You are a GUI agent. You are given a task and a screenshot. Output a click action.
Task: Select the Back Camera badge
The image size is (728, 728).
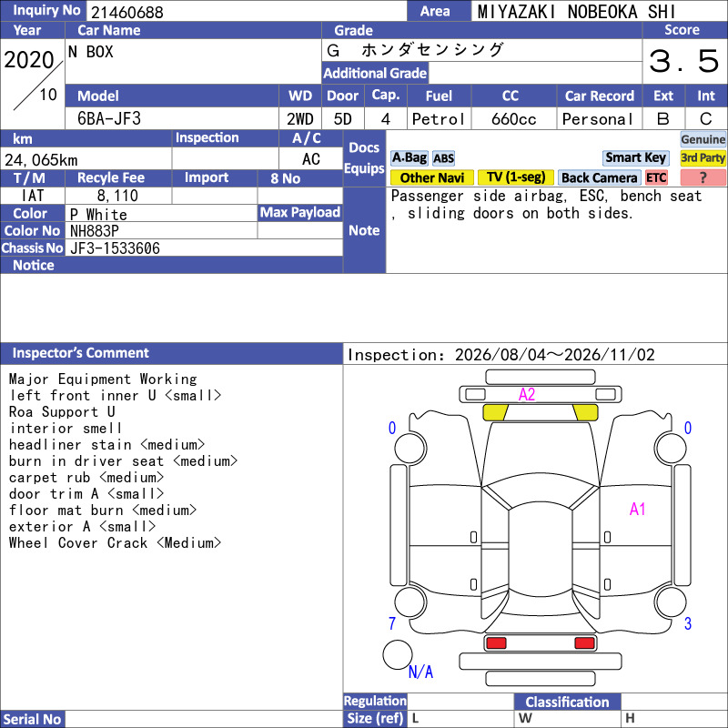click(x=599, y=177)
